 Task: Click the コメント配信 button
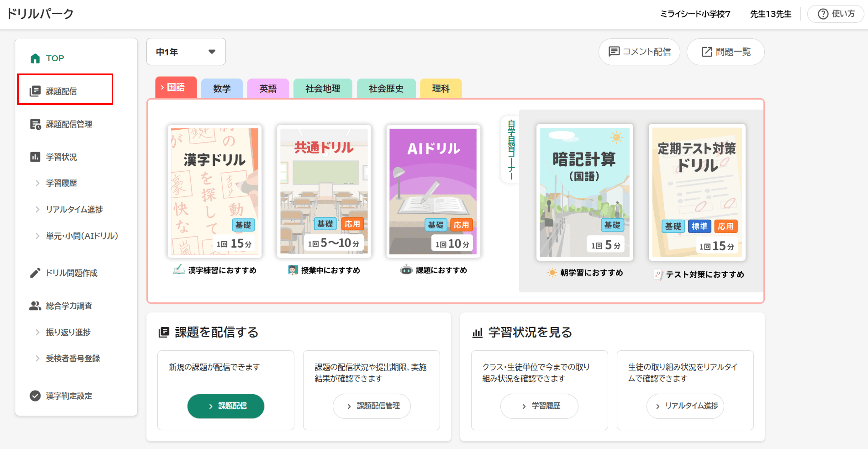[x=639, y=52]
